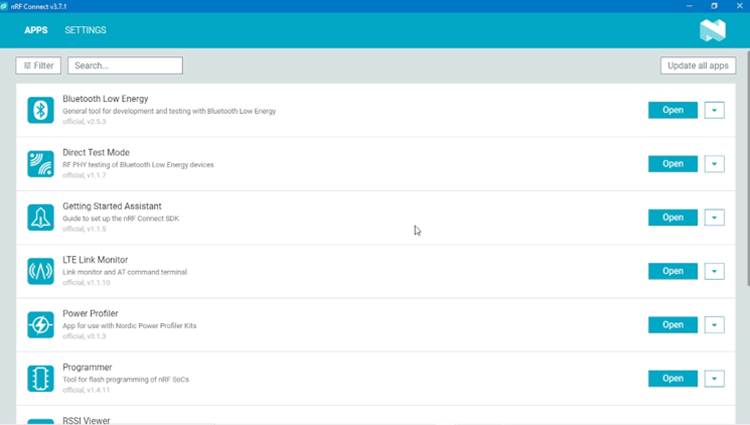Viewport: 750px width, 425px height.
Task: Expand dropdown next to Power Profiler Open
Action: [714, 325]
